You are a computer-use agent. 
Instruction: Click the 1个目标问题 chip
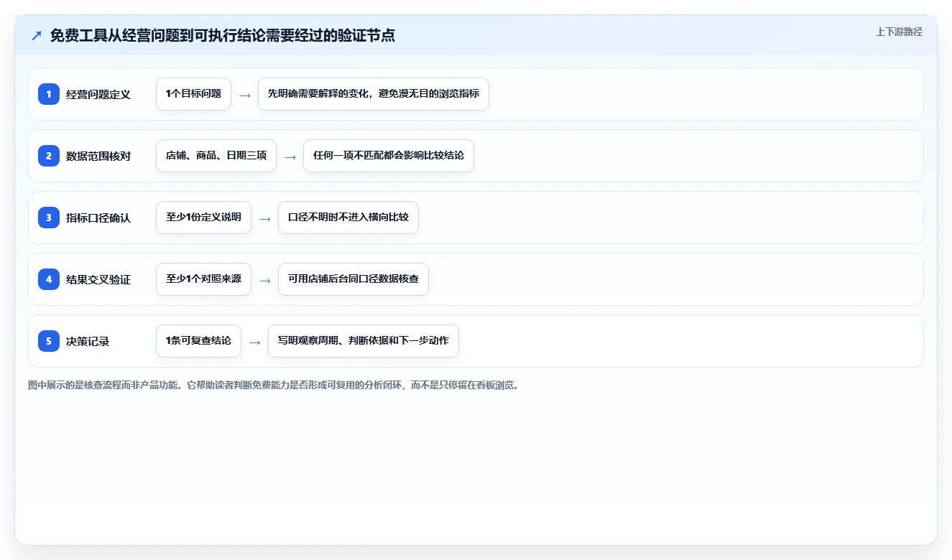coord(193,94)
